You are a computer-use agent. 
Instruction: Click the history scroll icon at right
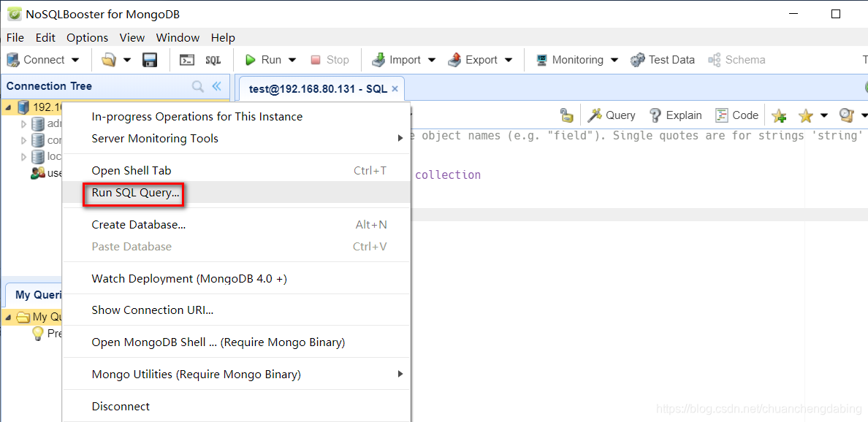coord(846,115)
